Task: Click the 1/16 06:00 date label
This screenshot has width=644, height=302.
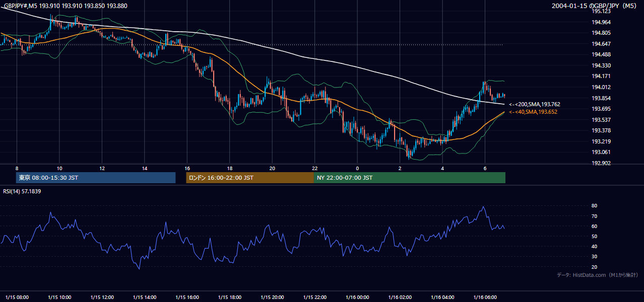Action: tap(485, 297)
